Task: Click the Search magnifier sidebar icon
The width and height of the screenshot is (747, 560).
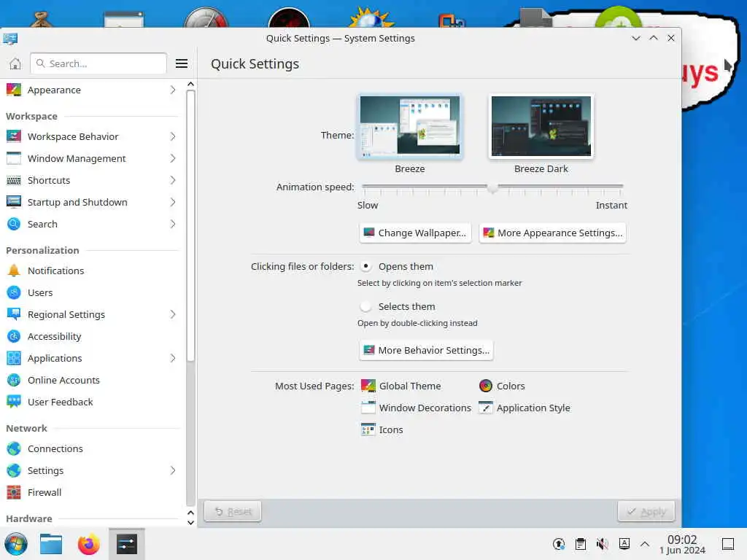Action: [x=14, y=224]
